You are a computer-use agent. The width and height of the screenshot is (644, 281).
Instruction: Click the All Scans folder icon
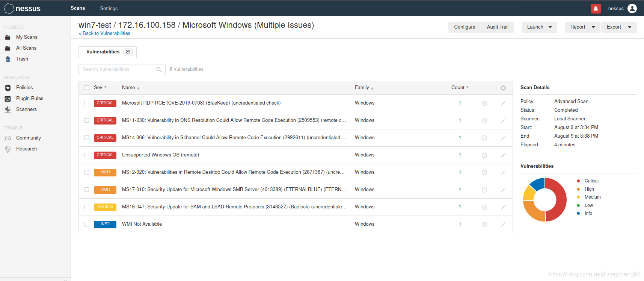[x=8, y=48]
